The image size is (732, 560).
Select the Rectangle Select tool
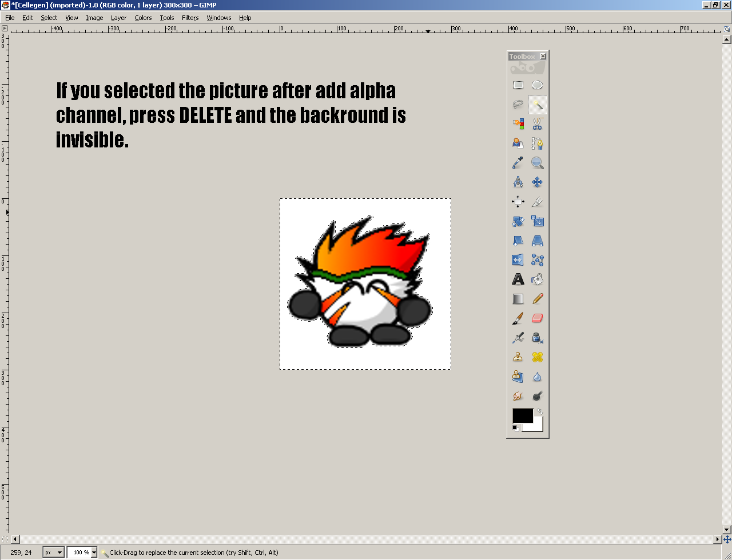(518, 85)
